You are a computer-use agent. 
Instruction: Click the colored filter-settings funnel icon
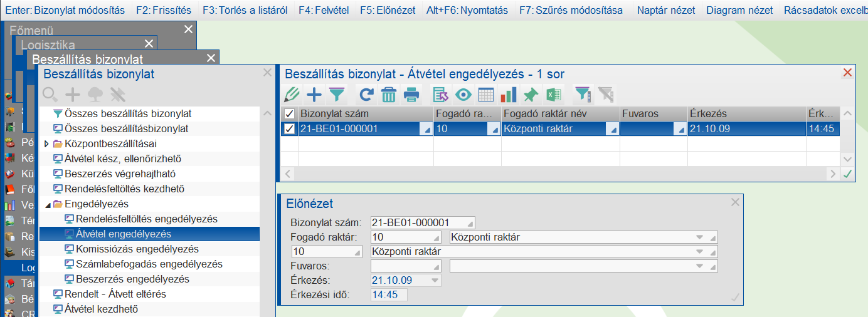coord(583,95)
